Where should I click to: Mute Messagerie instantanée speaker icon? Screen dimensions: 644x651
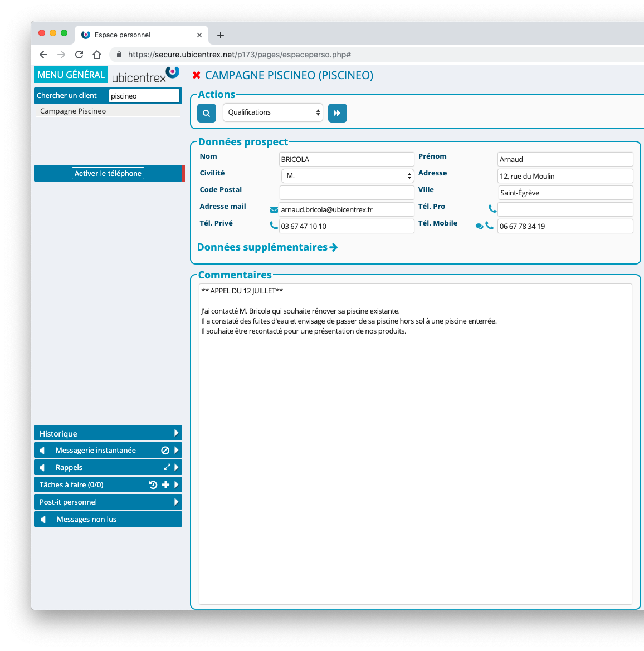pos(42,451)
